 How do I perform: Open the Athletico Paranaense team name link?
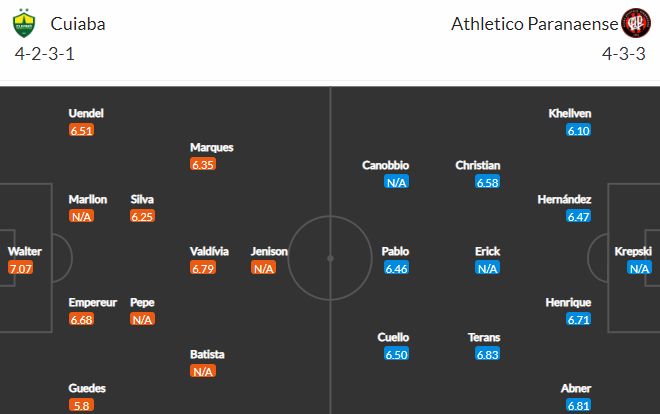(x=535, y=24)
